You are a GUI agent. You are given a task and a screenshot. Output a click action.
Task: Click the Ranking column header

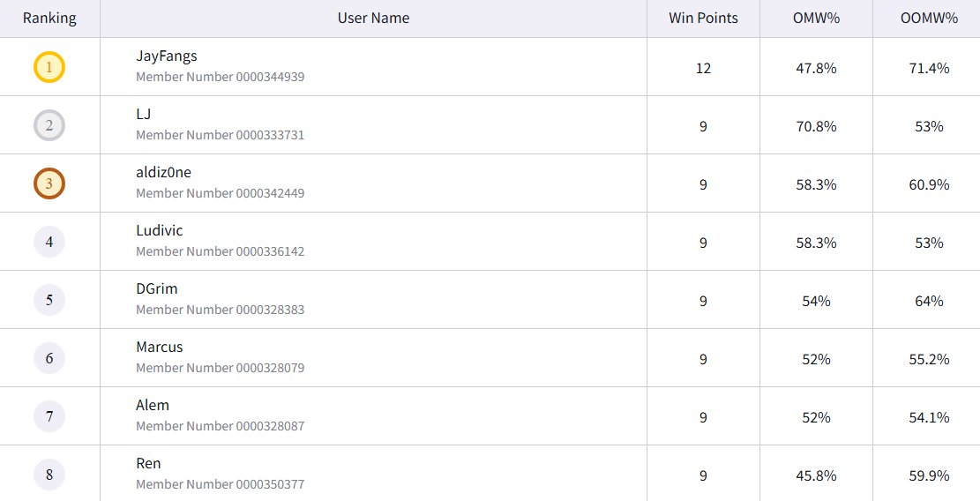pos(49,19)
